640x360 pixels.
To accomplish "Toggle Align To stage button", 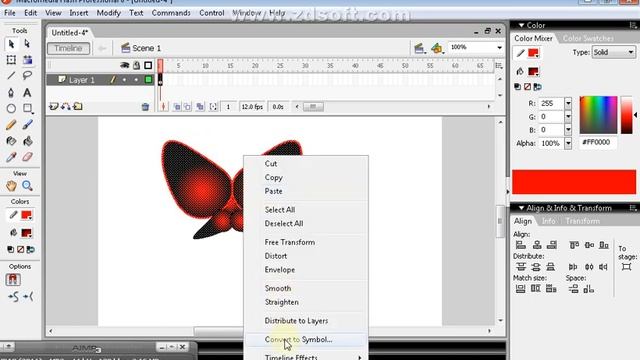I will (627, 267).
